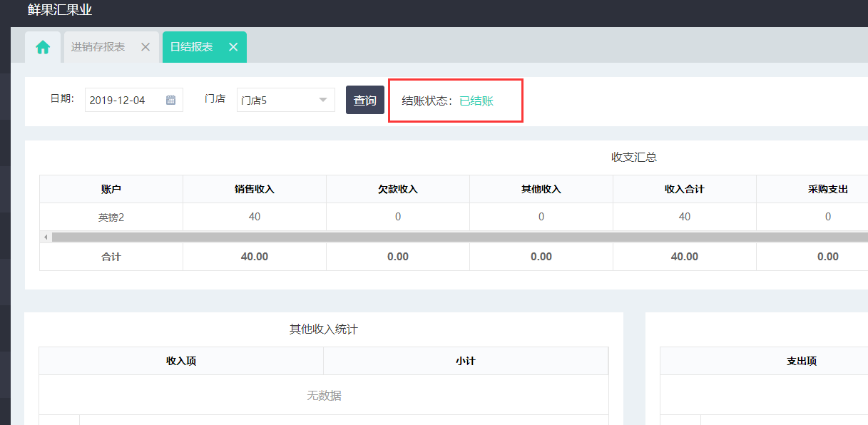Focus the date field showing 2019-12-04
Screen dimensions: 868x425
click(x=134, y=100)
